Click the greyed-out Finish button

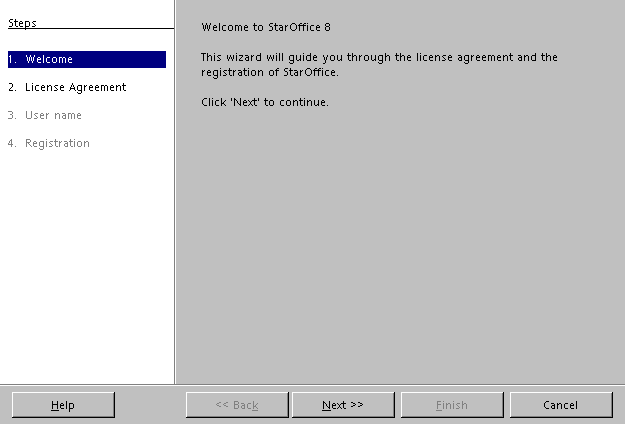(x=452, y=405)
